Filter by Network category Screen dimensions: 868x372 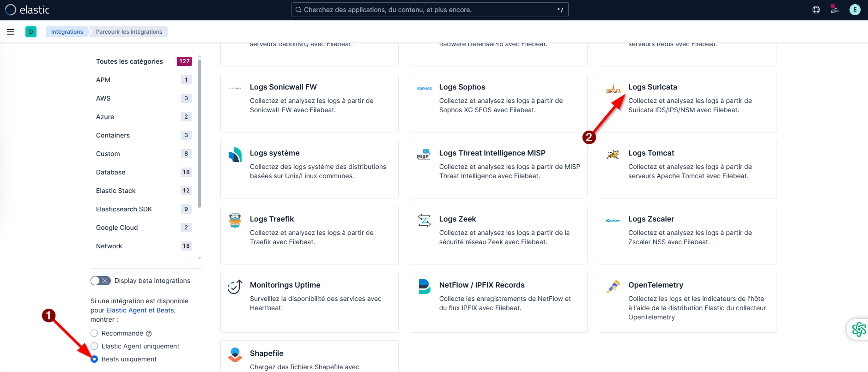point(109,246)
